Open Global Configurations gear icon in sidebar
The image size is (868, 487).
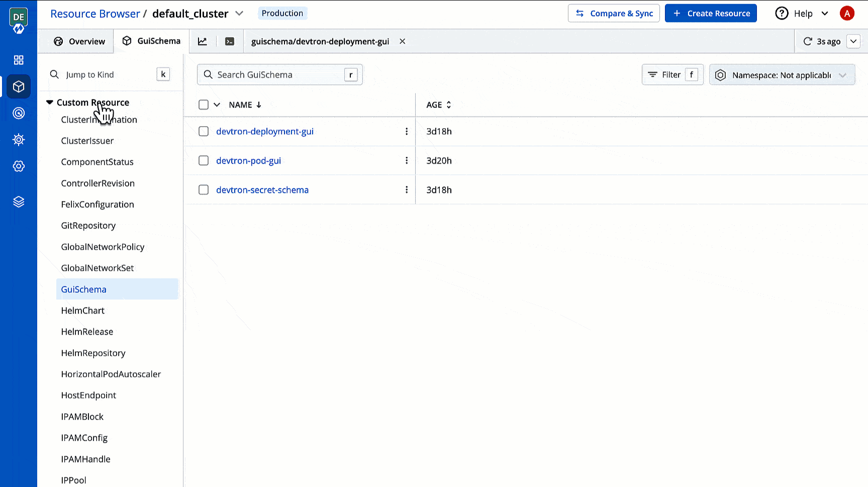coord(19,166)
